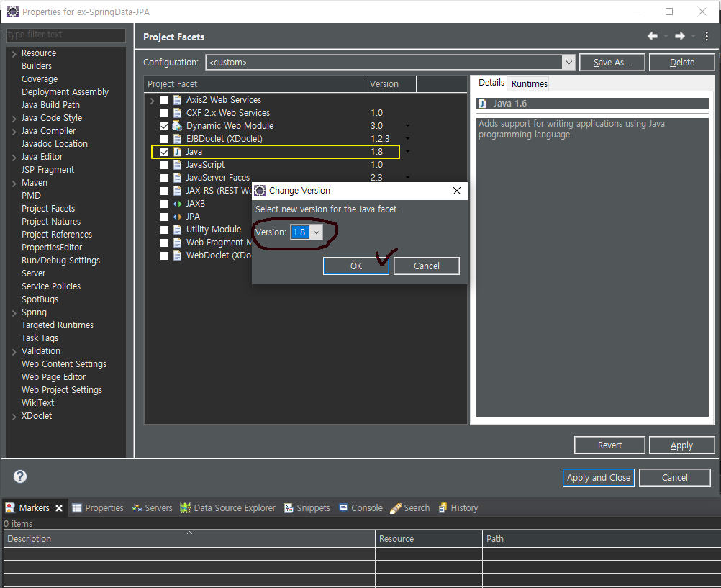Open the three-dot view menu icon
The image size is (721, 588).
[707, 37]
